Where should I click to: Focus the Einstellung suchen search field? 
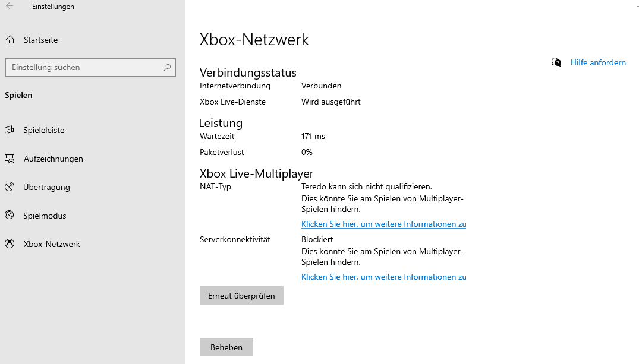tap(90, 68)
